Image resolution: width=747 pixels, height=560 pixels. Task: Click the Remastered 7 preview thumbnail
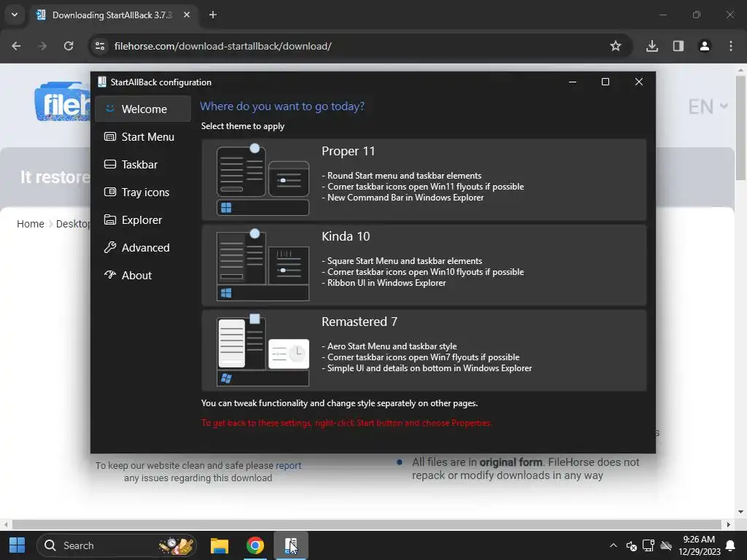point(263,351)
